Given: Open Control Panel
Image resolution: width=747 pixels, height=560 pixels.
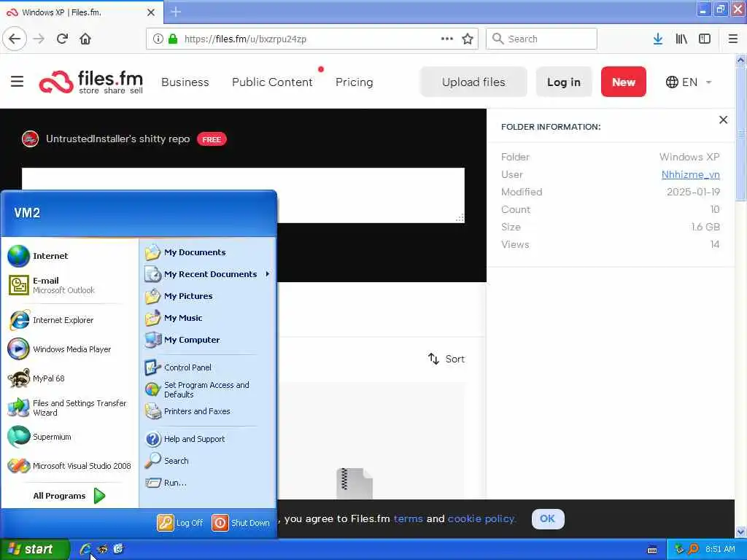Looking at the screenshot, I should (178, 367).
